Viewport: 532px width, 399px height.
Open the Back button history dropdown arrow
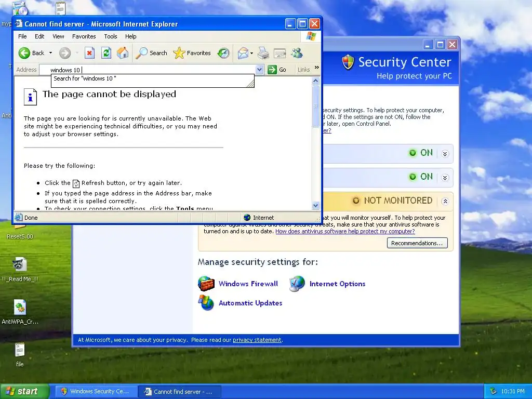coord(50,53)
